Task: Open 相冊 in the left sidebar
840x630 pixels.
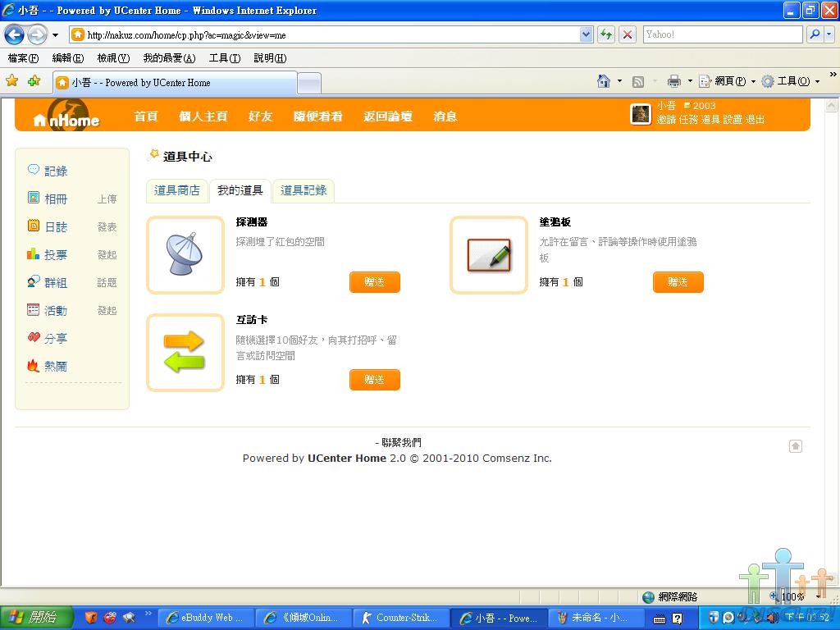Action: [x=56, y=199]
